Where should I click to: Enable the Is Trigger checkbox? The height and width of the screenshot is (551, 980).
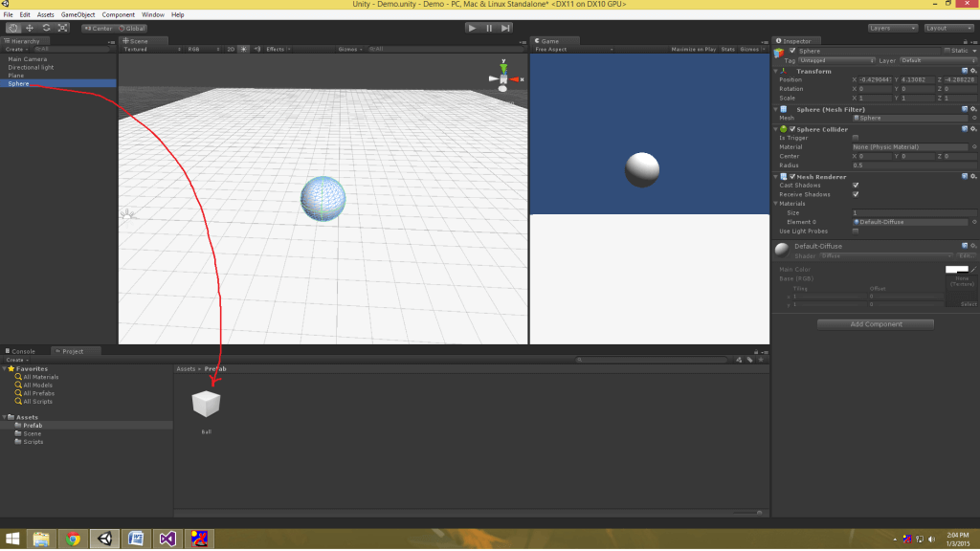tap(855, 138)
